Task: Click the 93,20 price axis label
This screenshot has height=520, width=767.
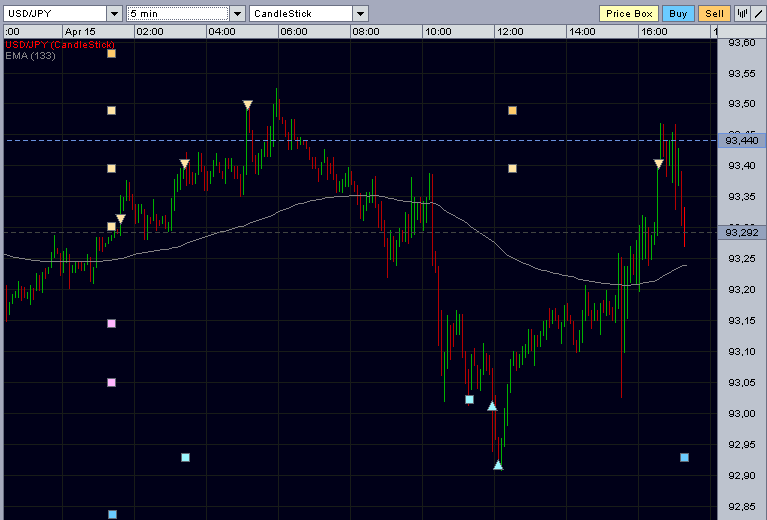Action: point(742,290)
